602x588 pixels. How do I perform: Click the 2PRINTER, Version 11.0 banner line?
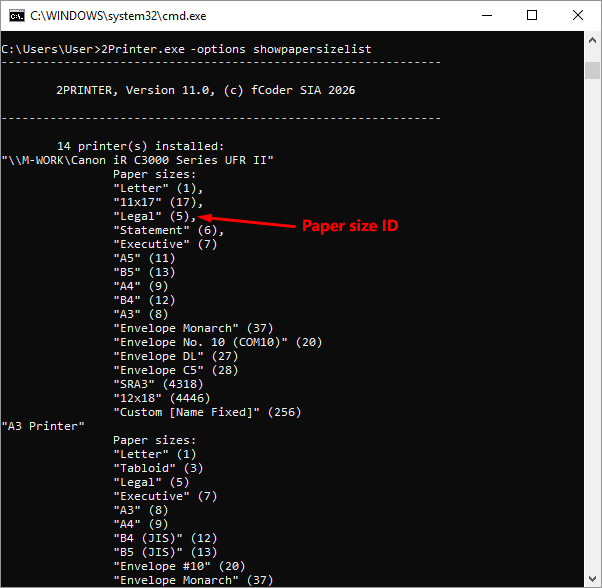[206, 91]
